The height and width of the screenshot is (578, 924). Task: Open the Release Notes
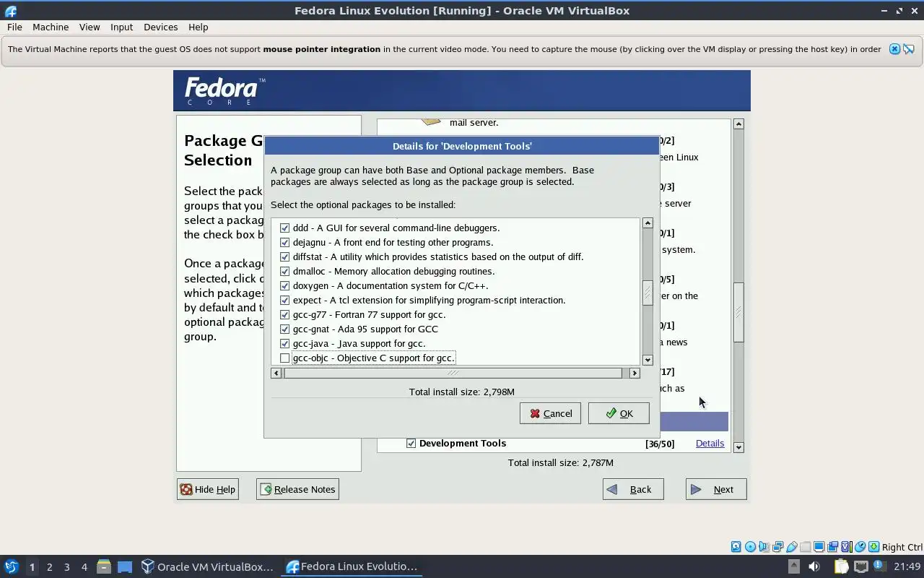(297, 489)
